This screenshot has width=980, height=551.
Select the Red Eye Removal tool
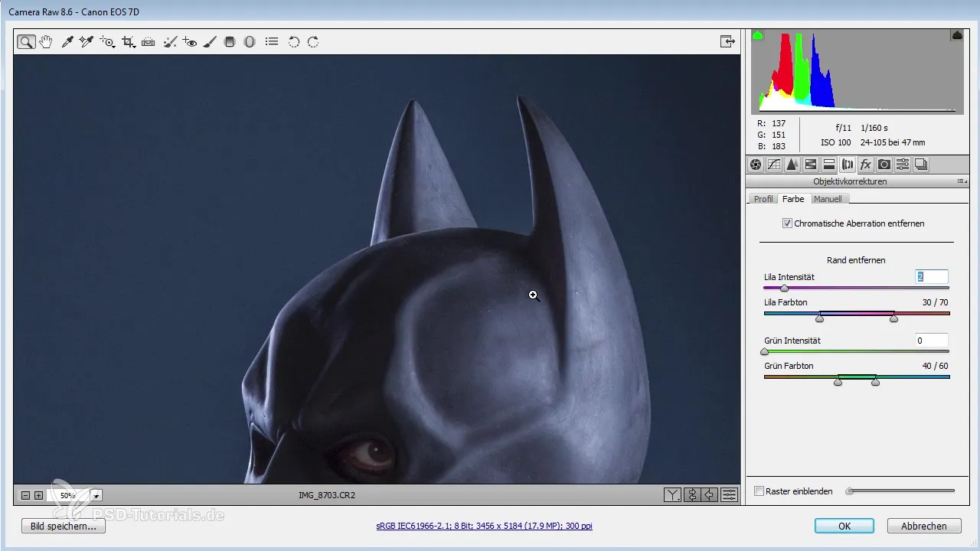(x=190, y=42)
